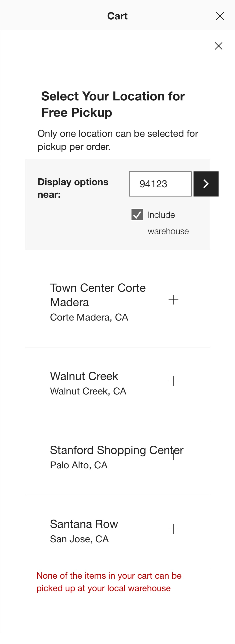Click the "Palo Alto, CA" city line
The height and width of the screenshot is (644, 235).
(x=79, y=465)
